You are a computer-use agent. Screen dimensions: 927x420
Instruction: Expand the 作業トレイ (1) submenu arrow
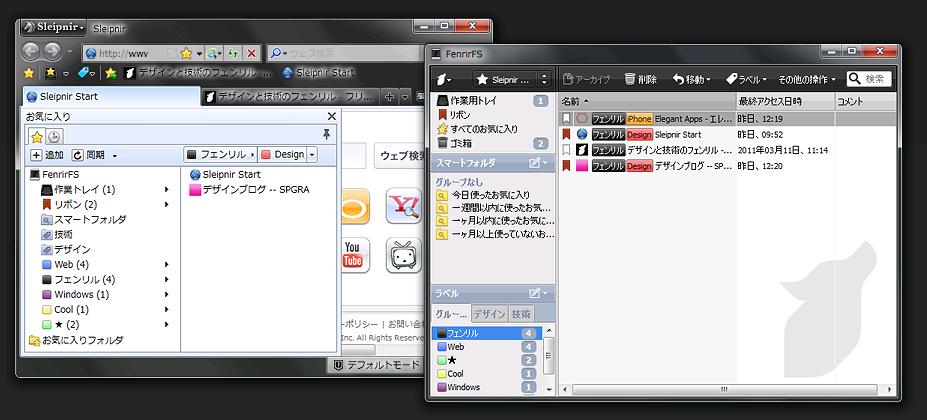[x=167, y=190]
